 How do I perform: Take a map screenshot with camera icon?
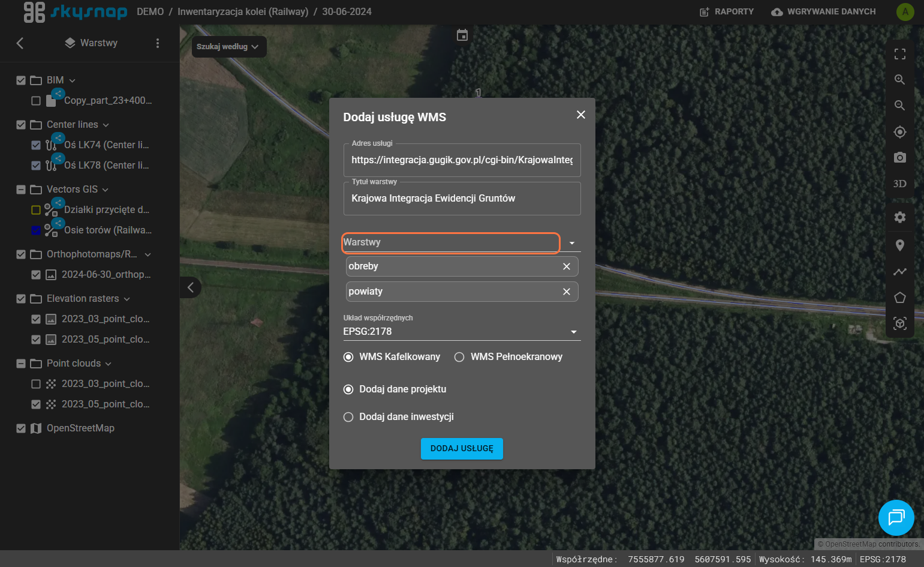(x=899, y=157)
